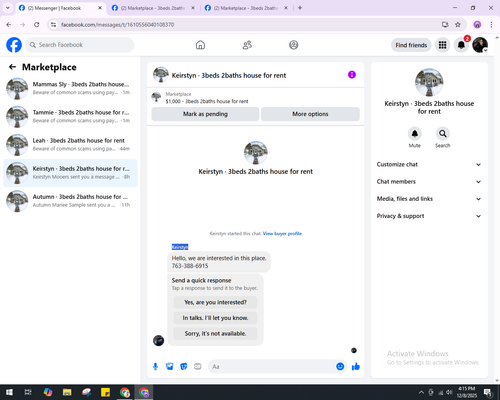Viewport: 500px width, 400px height.
Task: Show hidden system tray icons
Action: click(x=421, y=392)
